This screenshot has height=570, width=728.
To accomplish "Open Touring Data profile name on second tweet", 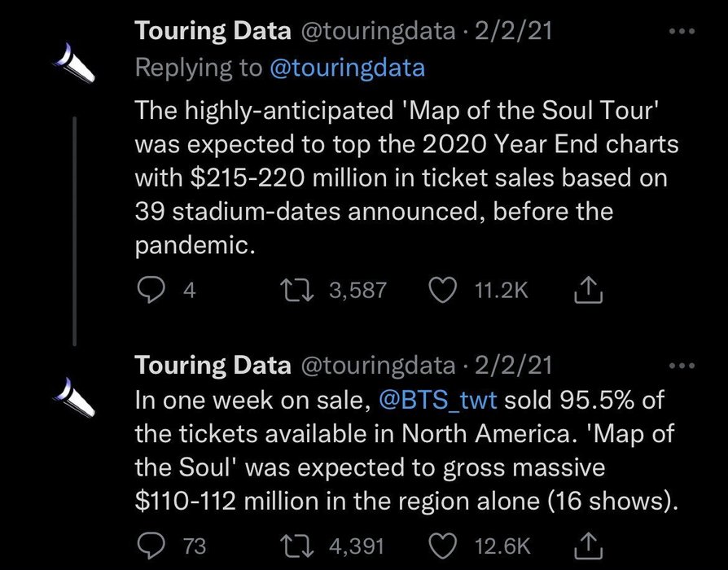I will pyautogui.click(x=213, y=366).
